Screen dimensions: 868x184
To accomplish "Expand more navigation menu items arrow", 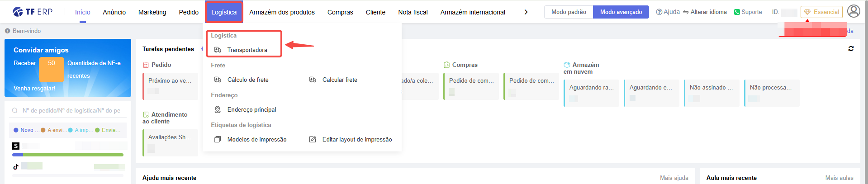I will pyautogui.click(x=526, y=12).
